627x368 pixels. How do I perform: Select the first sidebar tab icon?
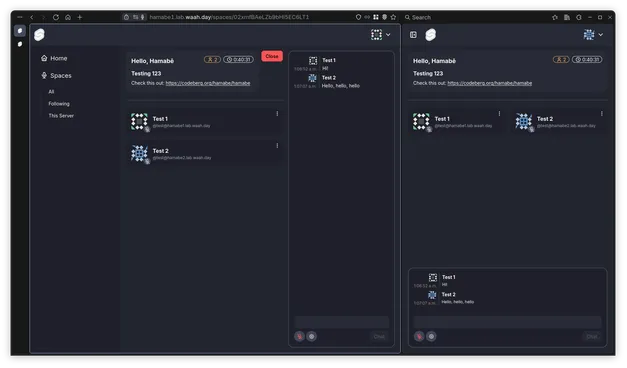pyautogui.click(x=20, y=31)
